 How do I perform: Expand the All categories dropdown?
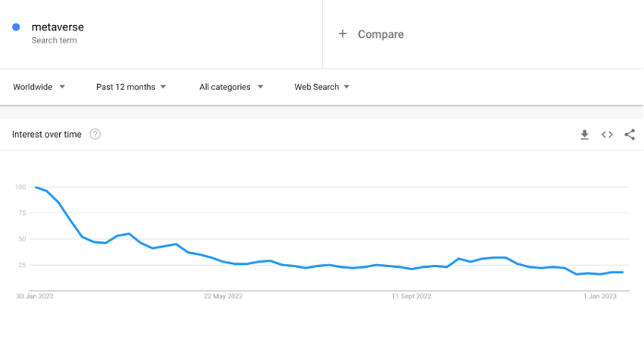pos(231,87)
